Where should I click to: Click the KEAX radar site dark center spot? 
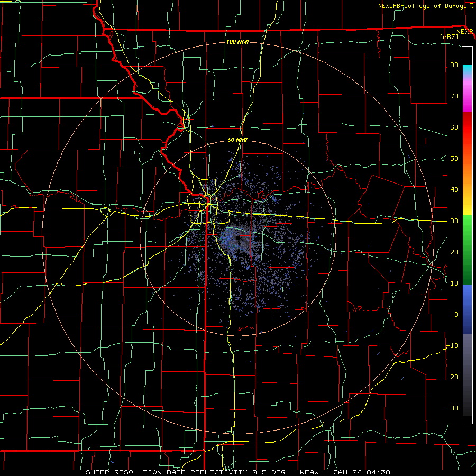(238, 239)
